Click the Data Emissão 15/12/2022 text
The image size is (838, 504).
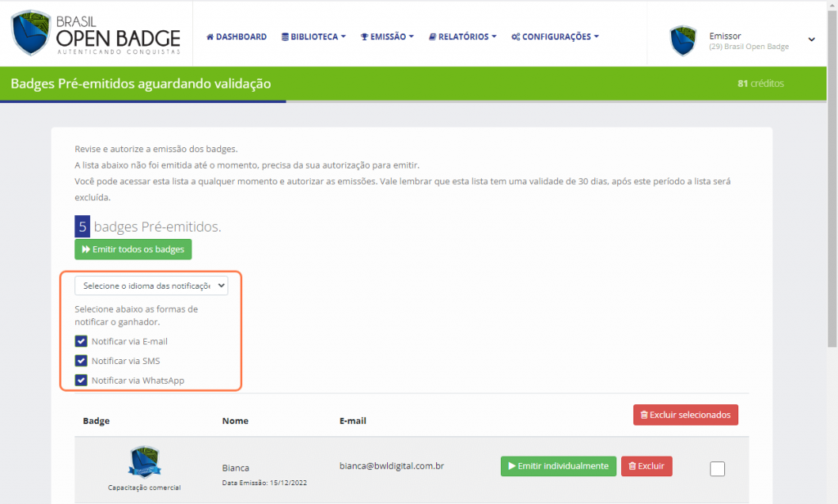click(264, 483)
